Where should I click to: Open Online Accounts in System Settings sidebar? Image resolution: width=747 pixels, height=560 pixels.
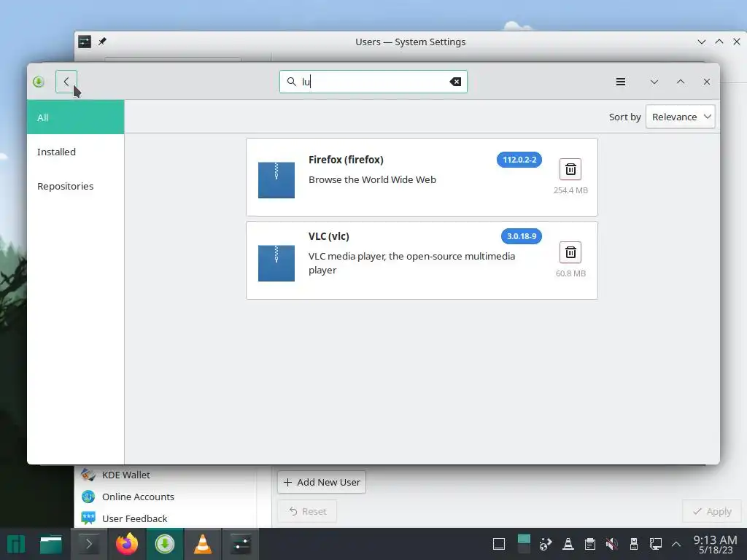pyautogui.click(x=165, y=497)
